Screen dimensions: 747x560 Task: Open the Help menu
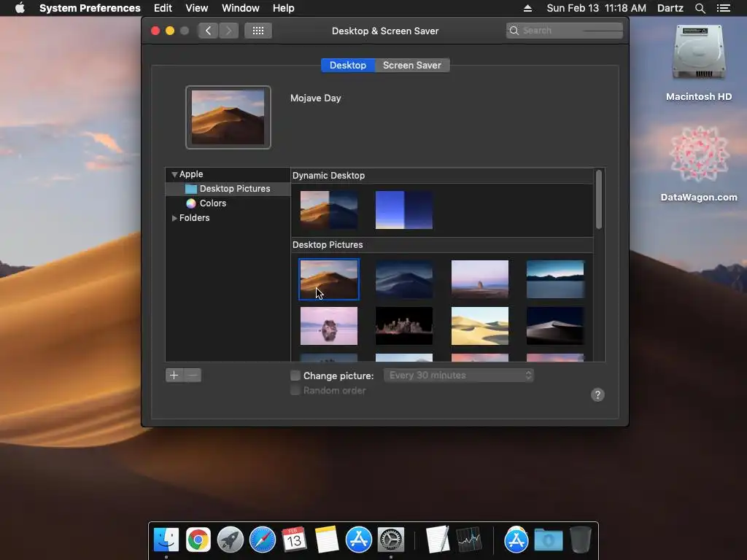coord(284,8)
